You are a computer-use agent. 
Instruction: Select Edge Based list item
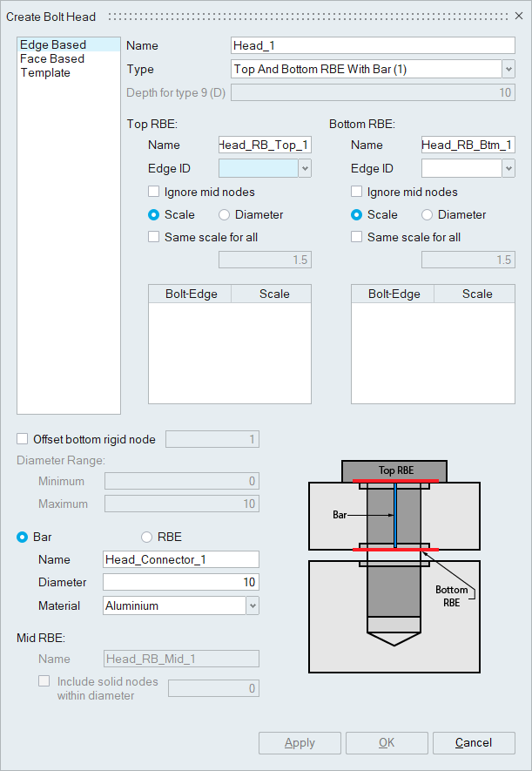pyautogui.click(x=53, y=44)
